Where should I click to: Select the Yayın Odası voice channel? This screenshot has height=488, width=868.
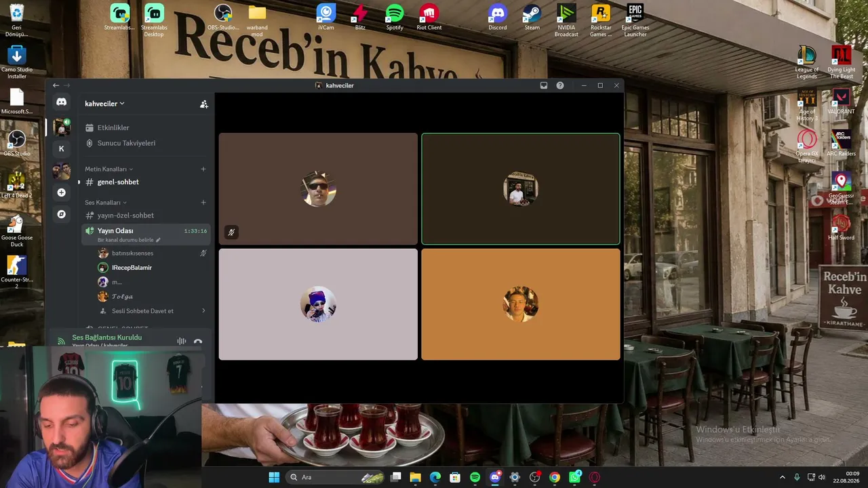[x=145, y=234]
